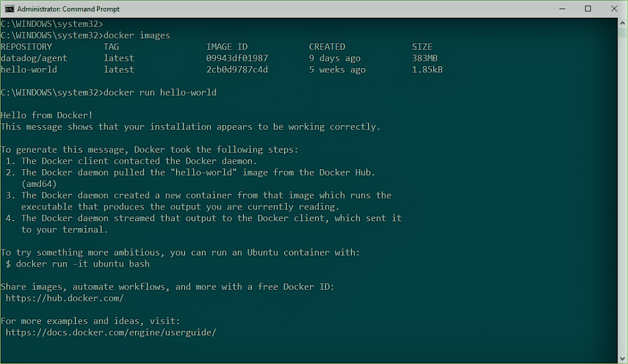This screenshot has height=364, width=628.
Task: Close the Administrator Command Prompt window
Action: [614, 9]
